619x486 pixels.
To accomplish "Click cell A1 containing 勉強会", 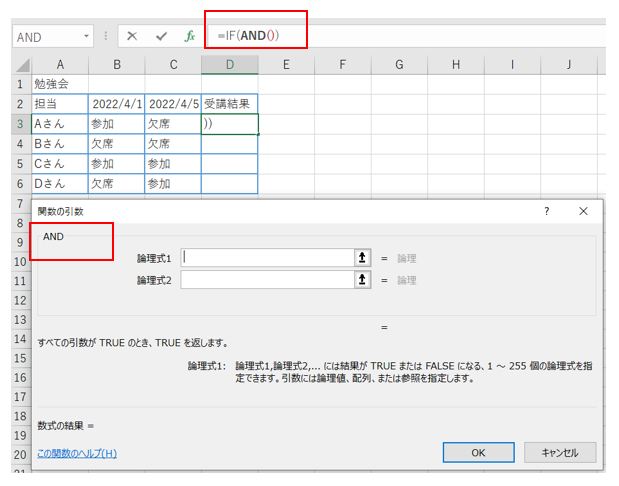I will coord(59,84).
